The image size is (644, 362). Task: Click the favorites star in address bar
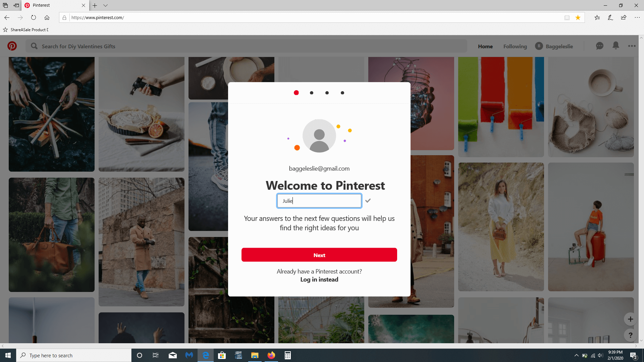click(578, 18)
